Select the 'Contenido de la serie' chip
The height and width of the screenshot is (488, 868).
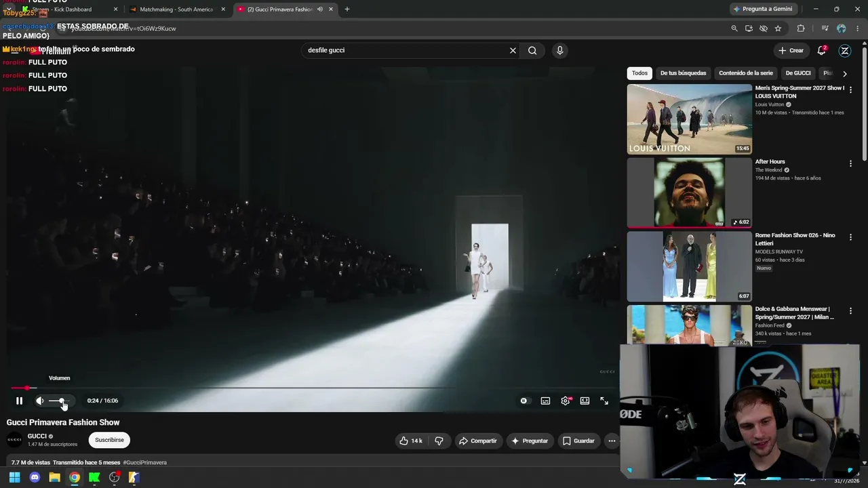[x=746, y=73]
